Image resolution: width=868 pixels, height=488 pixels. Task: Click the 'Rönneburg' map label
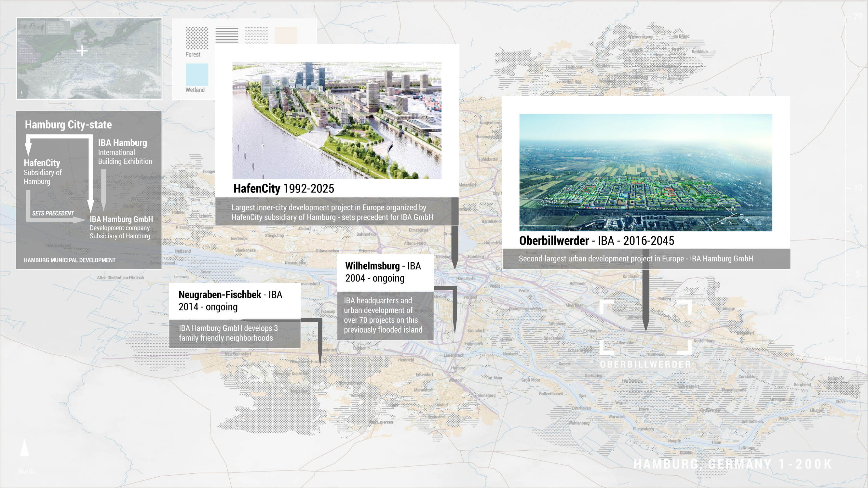click(x=485, y=395)
